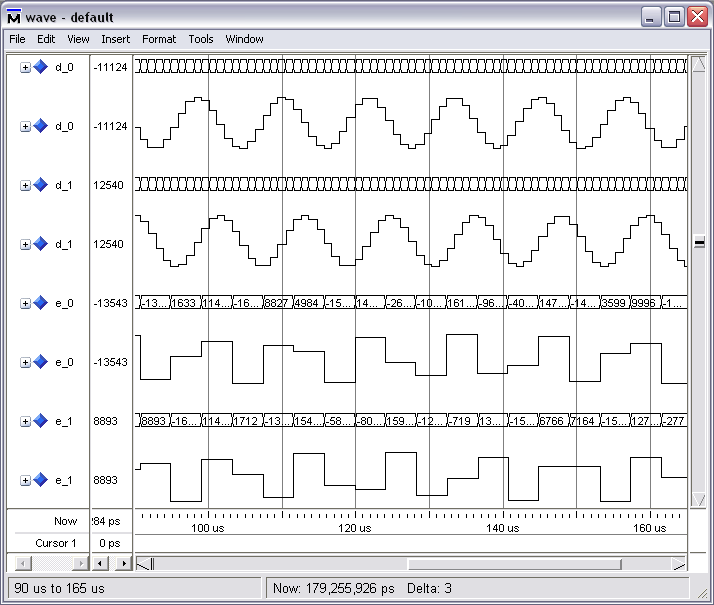Open the Tools menu
714x605 pixels.
[201, 39]
